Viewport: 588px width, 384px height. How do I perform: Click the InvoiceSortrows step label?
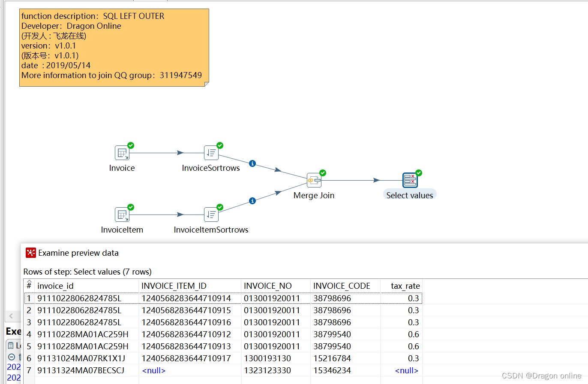211,168
